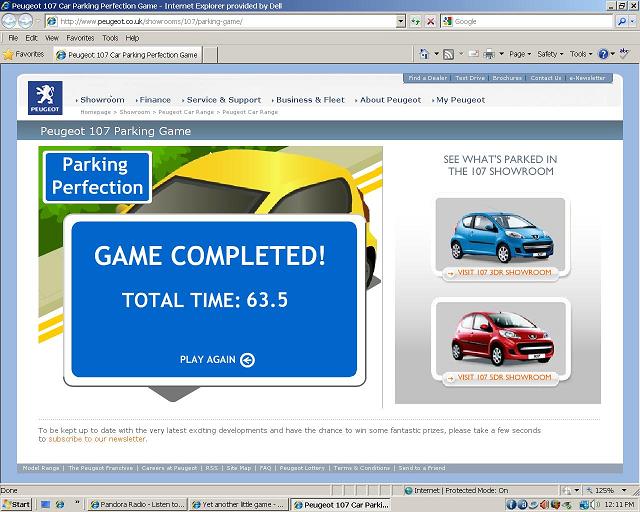Open the Safety dropdown menu
Viewport: 640px width, 512px height.
pos(550,54)
